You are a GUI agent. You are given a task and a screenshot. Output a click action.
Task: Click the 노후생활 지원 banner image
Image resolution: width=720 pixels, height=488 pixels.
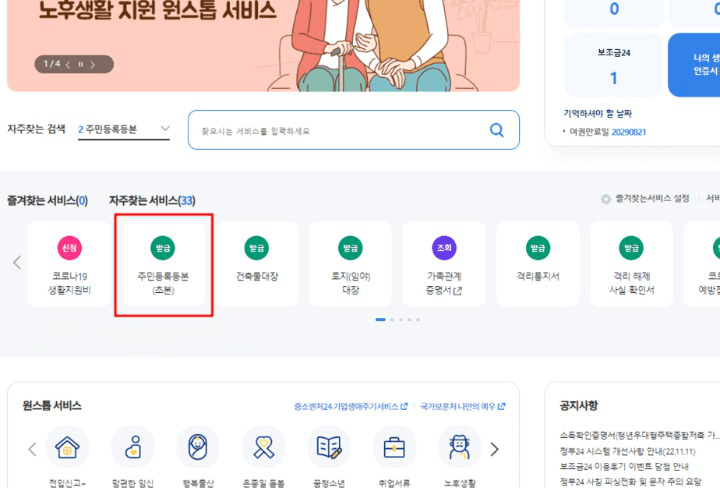coord(263,45)
